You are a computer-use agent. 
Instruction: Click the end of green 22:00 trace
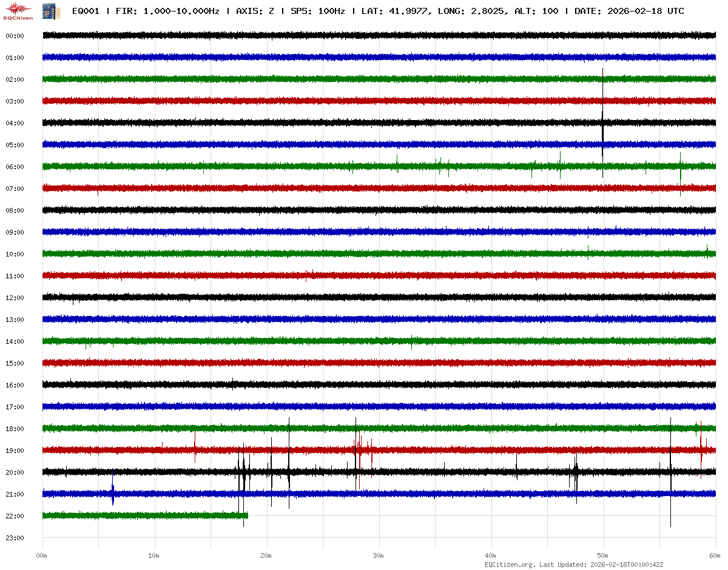(246, 515)
